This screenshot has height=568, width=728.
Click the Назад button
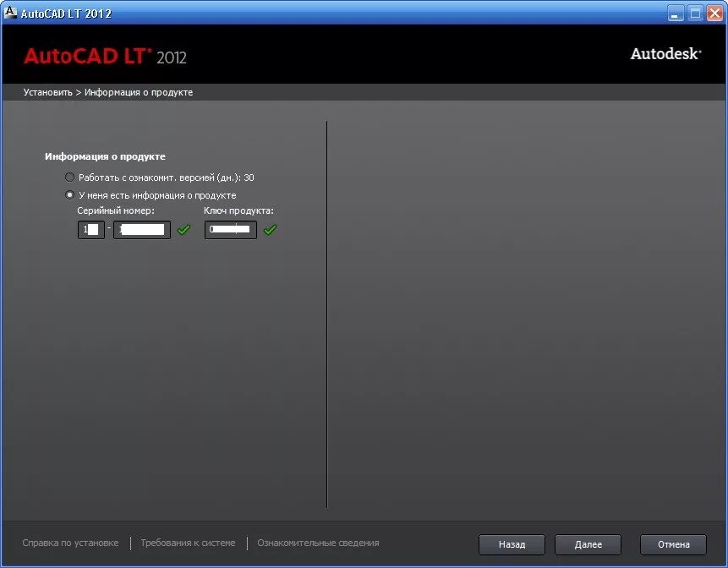pos(512,544)
